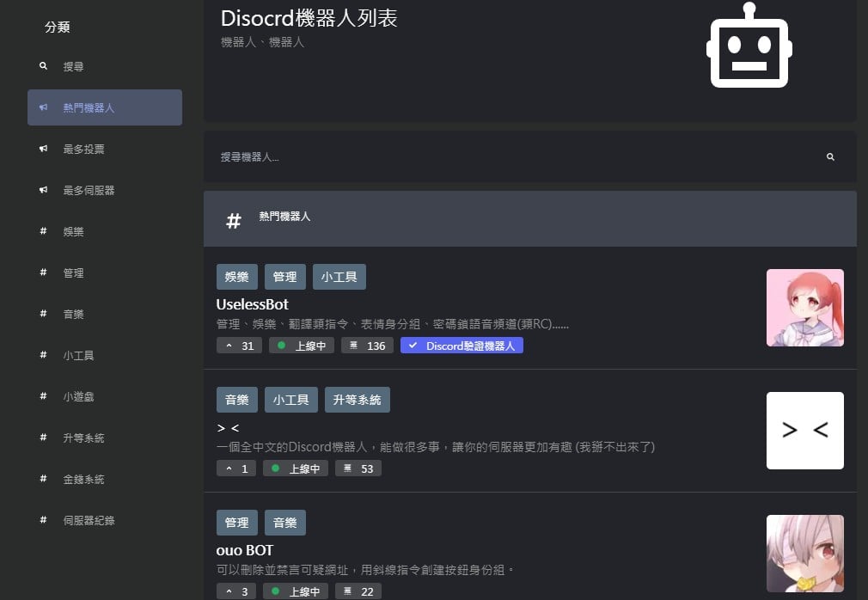Click the 小工具 tag on UselessBot
Image resolution: width=868 pixels, height=600 pixels.
[339, 277]
